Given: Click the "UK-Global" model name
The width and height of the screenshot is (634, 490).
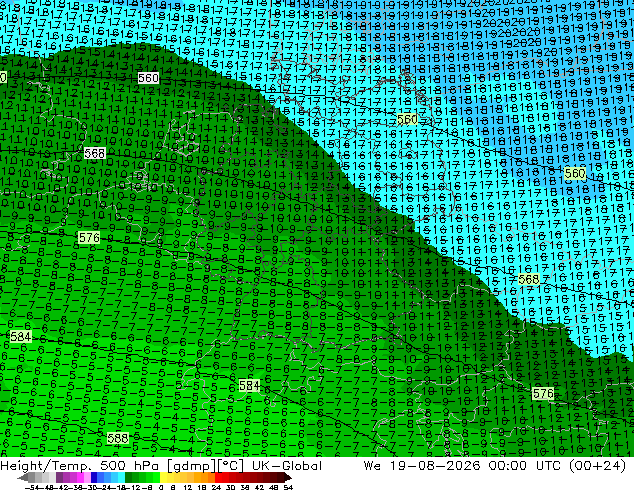Looking at the screenshot, I should coord(287,466).
